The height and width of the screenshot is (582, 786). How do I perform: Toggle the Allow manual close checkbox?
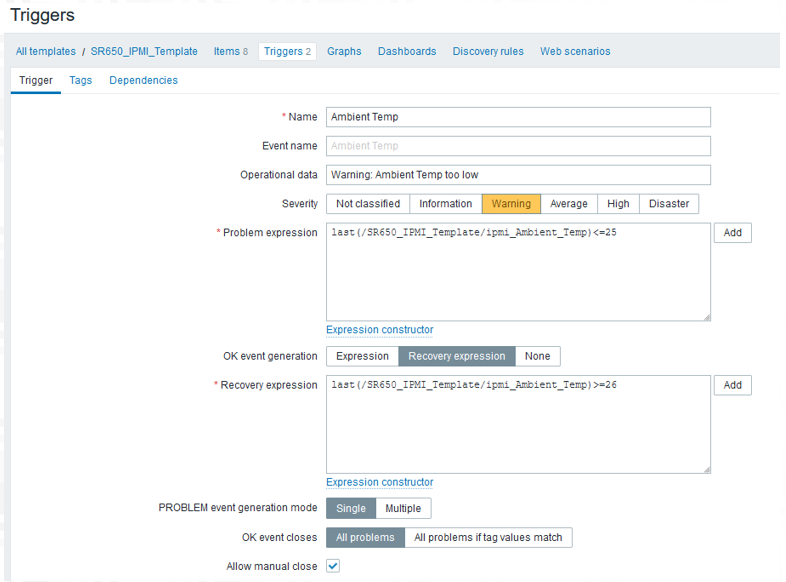(x=333, y=565)
